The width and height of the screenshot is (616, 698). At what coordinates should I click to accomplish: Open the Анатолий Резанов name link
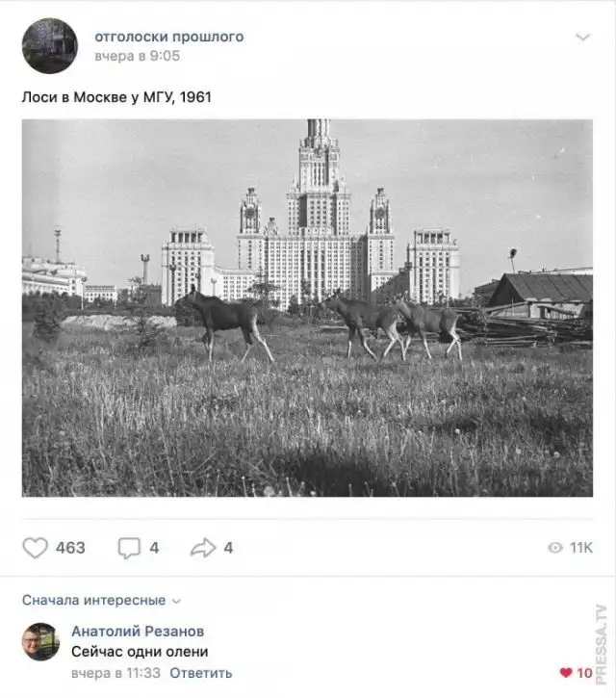coord(138,631)
